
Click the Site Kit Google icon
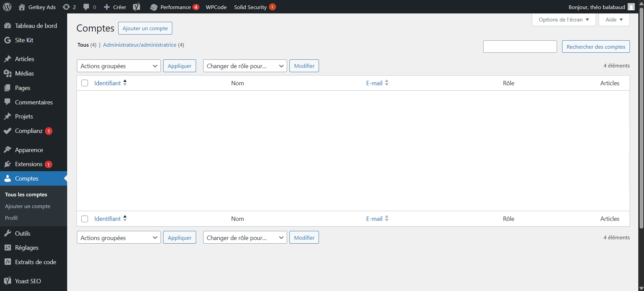[x=7, y=40]
